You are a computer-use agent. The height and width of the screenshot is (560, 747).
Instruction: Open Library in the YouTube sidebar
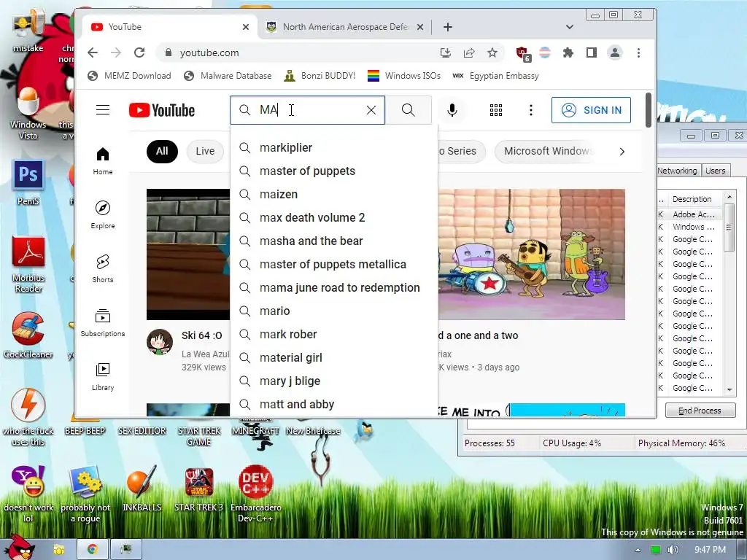point(103,377)
